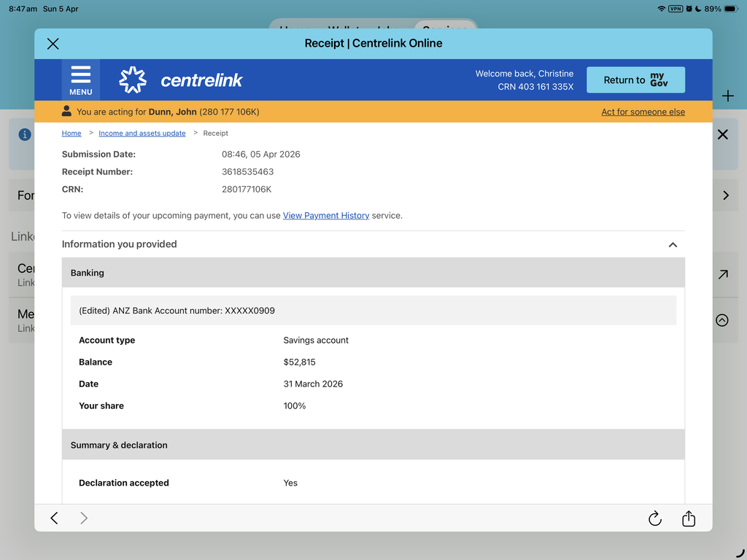Expand the chevron right row in background
Image resolution: width=747 pixels, height=560 pixels.
[x=726, y=195]
